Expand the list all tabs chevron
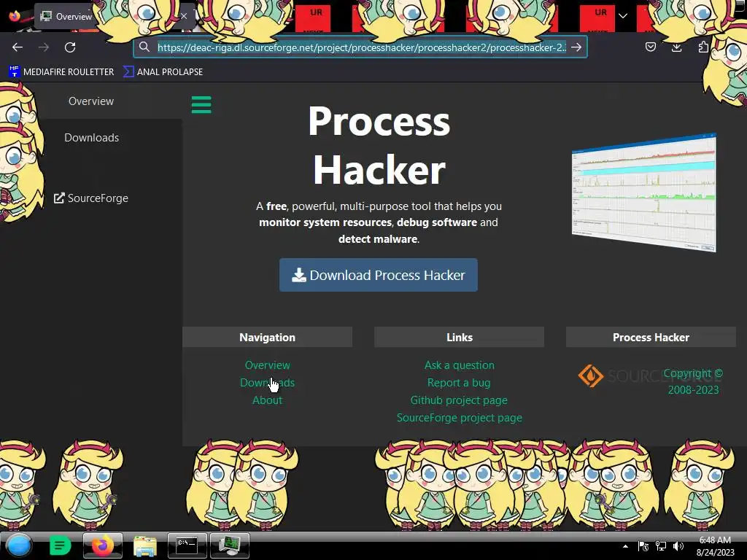747x560 pixels. [623, 16]
